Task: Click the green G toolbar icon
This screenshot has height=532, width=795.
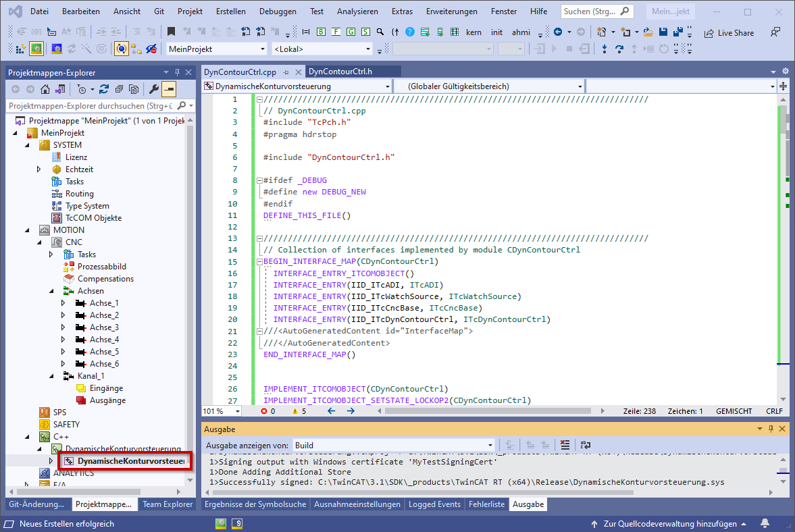Action: (351, 32)
